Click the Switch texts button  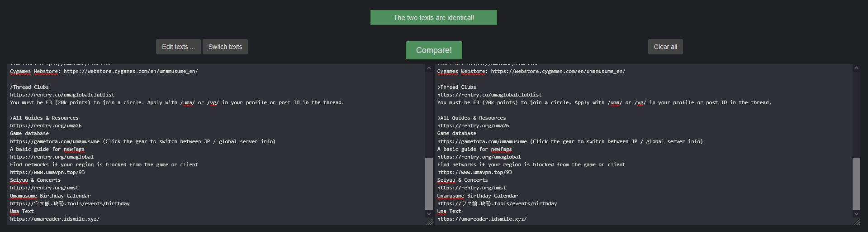click(225, 47)
